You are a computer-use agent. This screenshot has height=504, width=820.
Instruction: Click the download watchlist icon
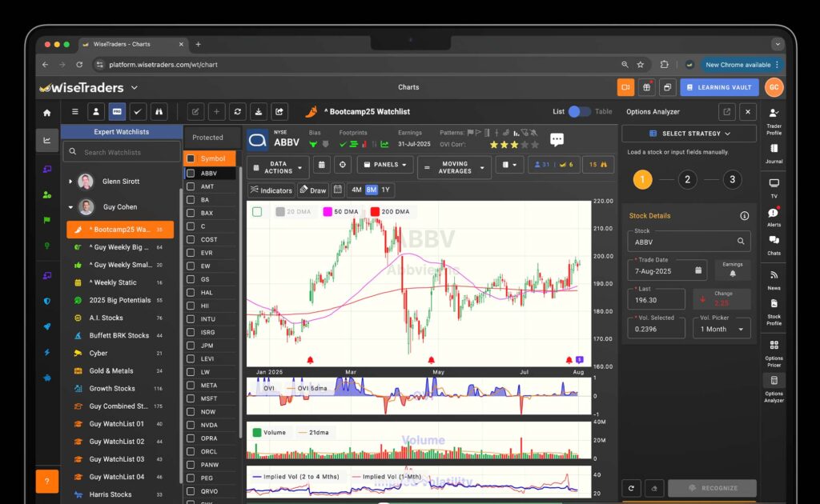pos(259,111)
